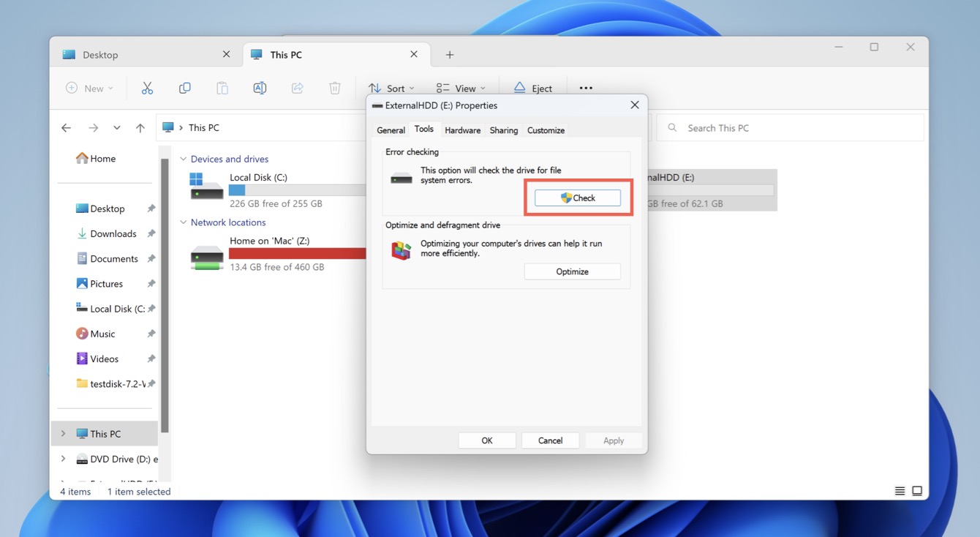Viewport: 980px width, 537px height.
Task: Unpin Downloads using its pin icon
Action: pyautogui.click(x=151, y=233)
